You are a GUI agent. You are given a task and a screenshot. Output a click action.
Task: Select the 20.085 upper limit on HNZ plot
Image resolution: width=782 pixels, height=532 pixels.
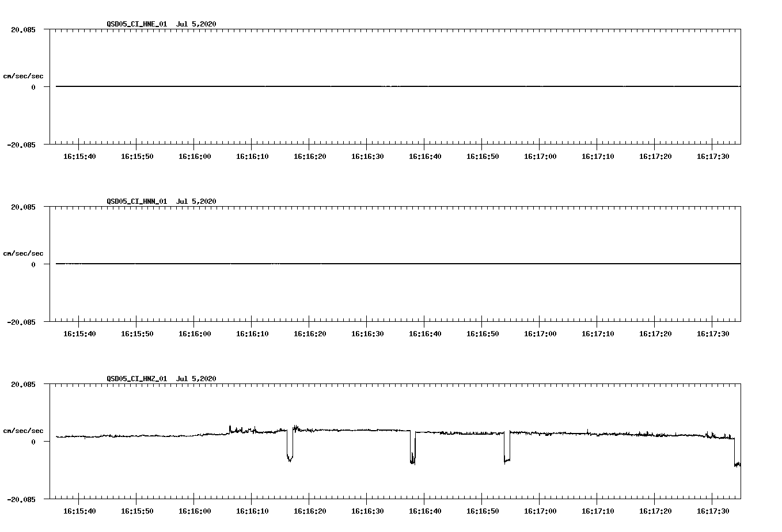[x=23, y=385]
